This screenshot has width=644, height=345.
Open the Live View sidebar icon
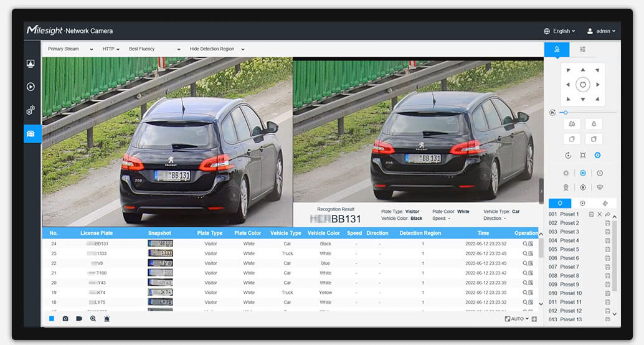[x=31, y=64]
